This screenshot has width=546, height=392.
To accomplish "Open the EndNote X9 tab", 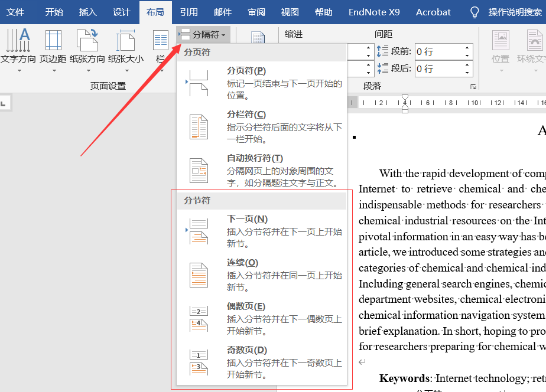I will click(x=374, y=12).
